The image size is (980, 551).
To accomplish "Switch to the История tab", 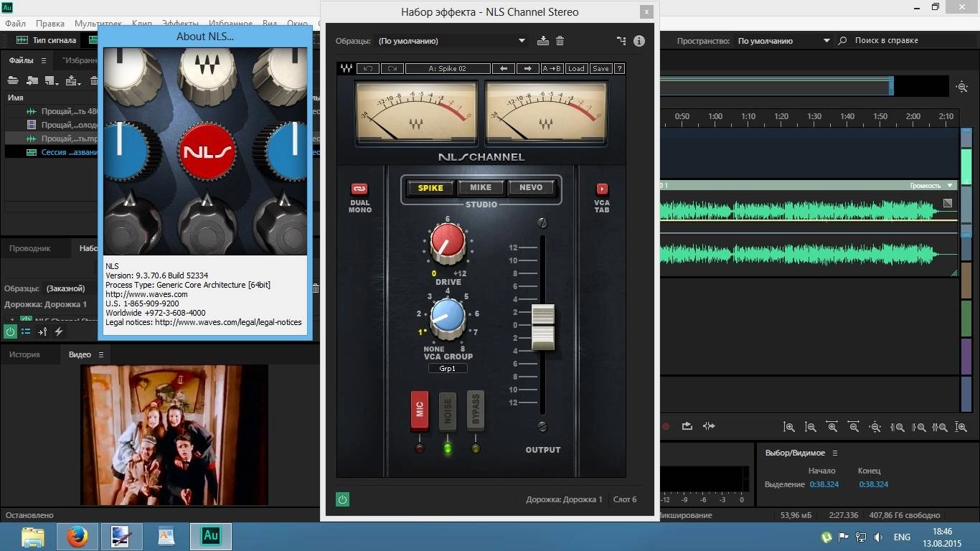I will pyautogui.click(x=24, y=354).
